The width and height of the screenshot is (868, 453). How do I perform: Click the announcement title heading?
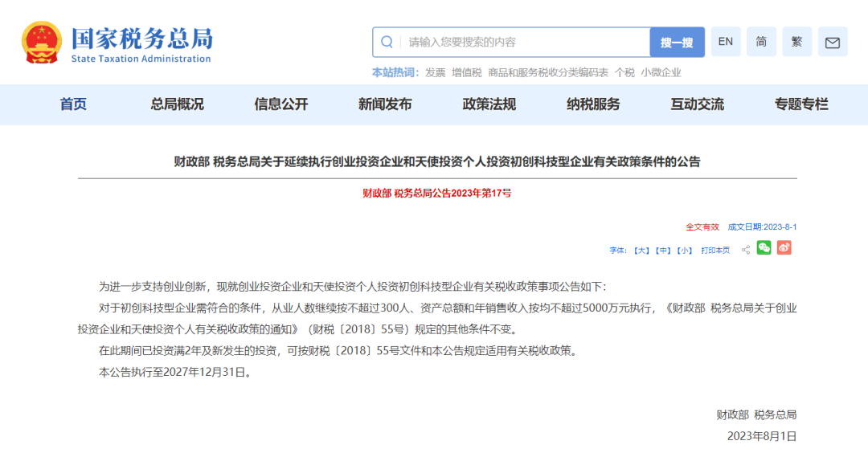coord(437,161)
